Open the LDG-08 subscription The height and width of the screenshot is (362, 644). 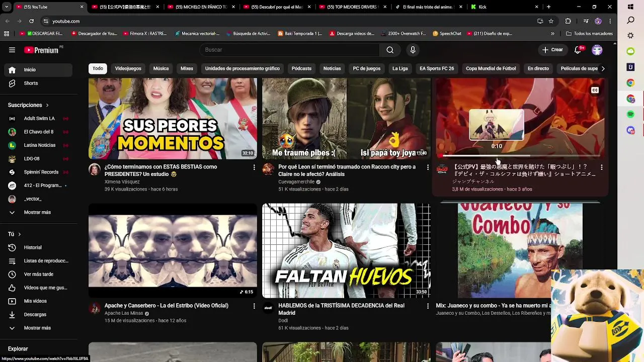38,159
